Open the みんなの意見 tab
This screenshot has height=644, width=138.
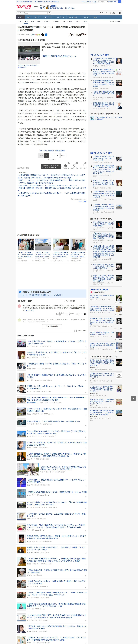click(73, 17)
